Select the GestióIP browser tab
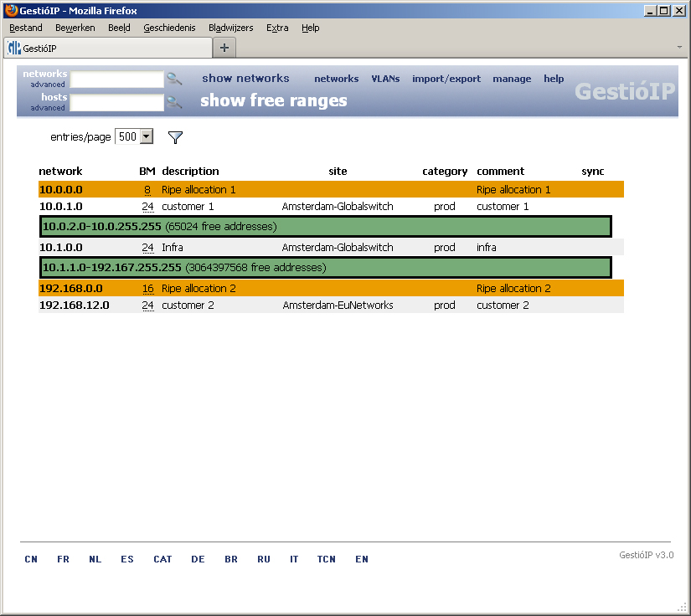The width and height of the screenshot is (691, 616). (x=108, y=48)
